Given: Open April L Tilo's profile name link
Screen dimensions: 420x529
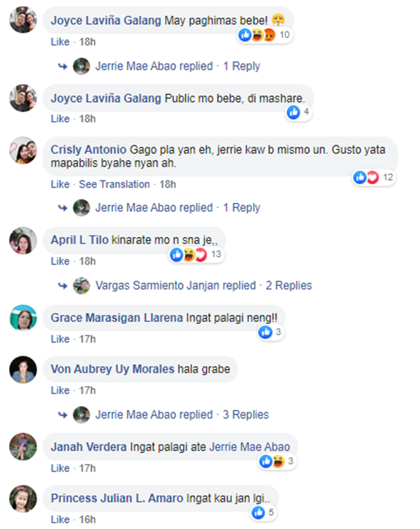Looking at the screenshot, I should pyautogui.click(x=80, y=240).
